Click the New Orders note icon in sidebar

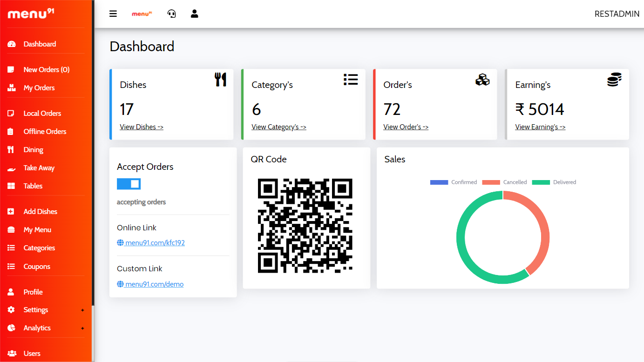(11, 70)
